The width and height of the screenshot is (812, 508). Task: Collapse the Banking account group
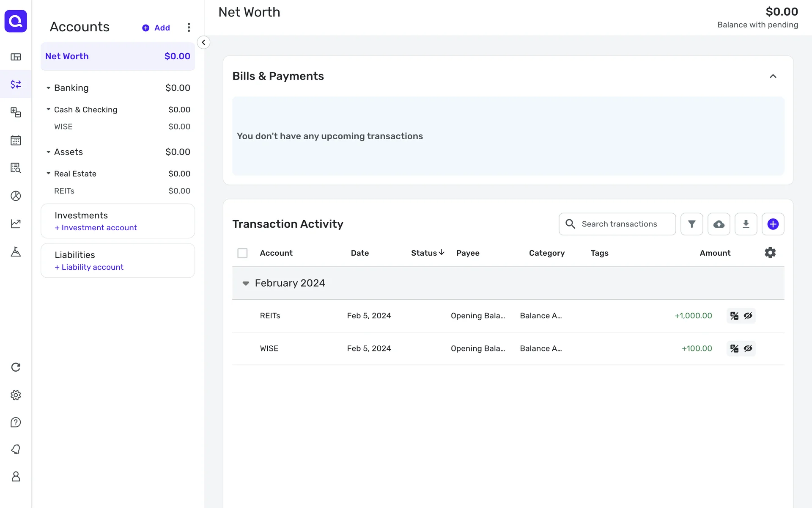(x=48, y=88)
